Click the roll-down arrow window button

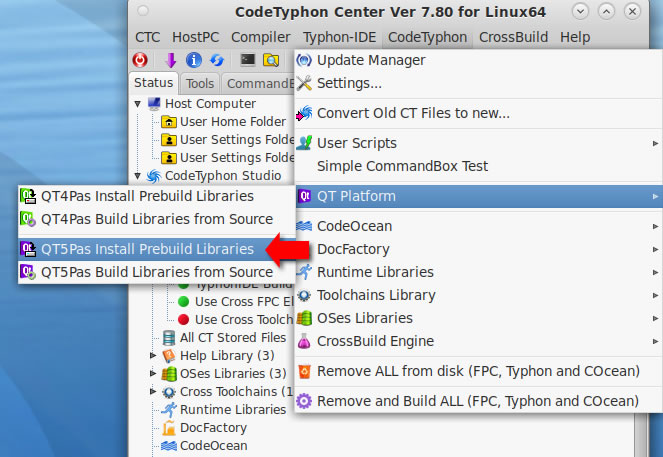click(580, 11)
